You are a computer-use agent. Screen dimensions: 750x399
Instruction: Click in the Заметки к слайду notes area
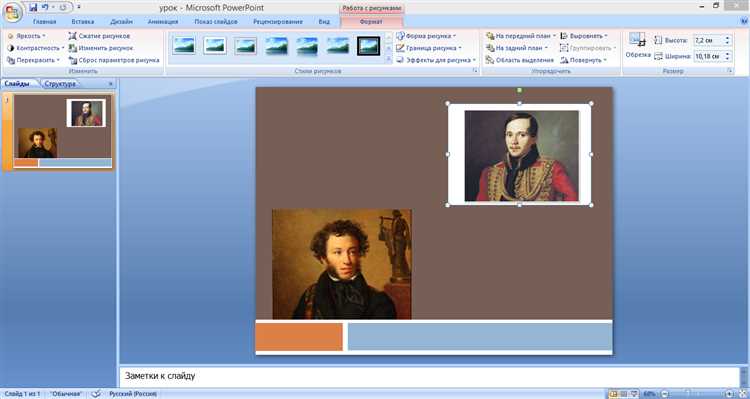[x=429, y=376]
